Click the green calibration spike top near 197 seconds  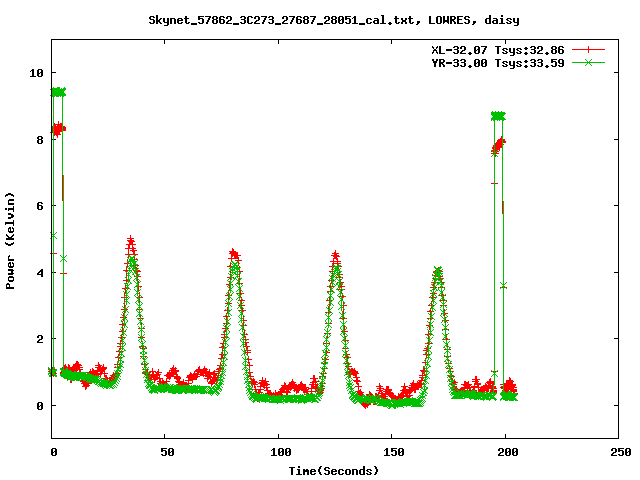tap(498, 116)
